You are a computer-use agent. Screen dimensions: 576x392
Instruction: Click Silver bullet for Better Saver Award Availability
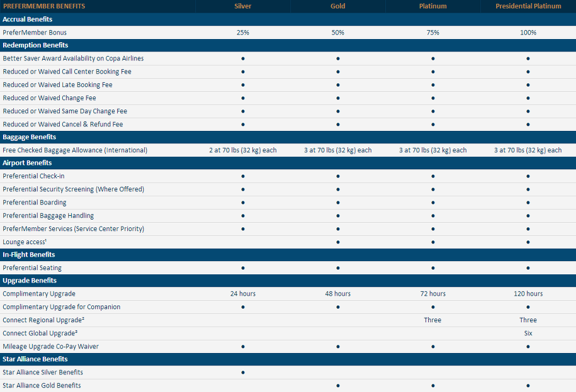(243, 59)
